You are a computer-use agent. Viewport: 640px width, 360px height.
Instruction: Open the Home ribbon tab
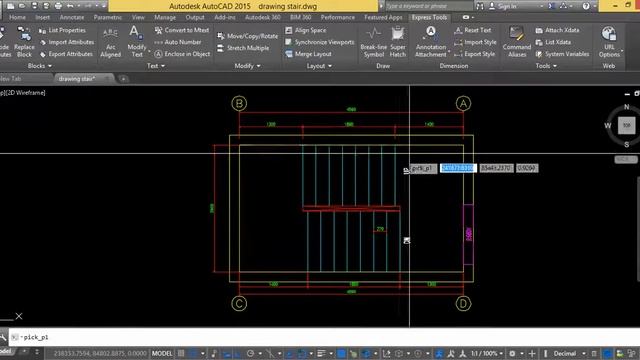point(17,18)
